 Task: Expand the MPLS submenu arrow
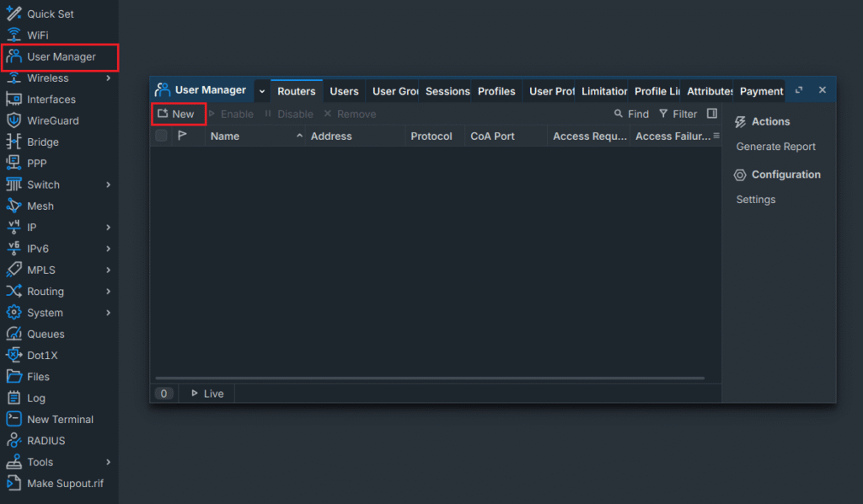point(109,271)
